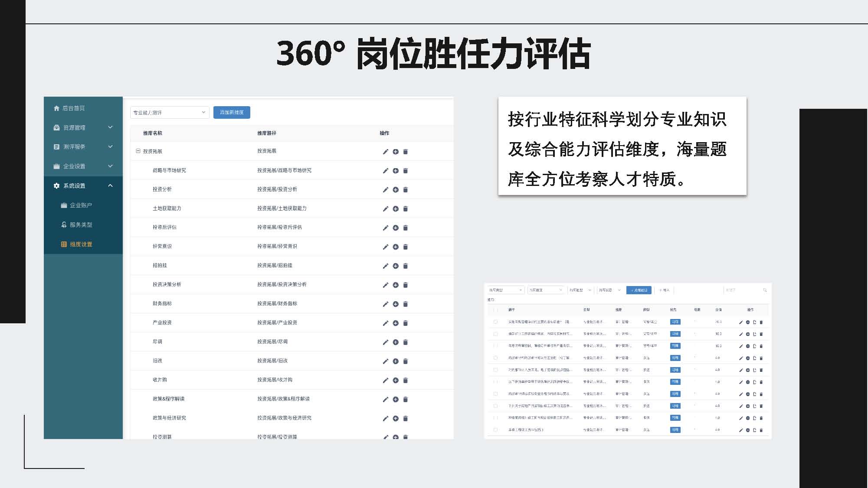The height and width of the screenshot is (488, 868).
Task: Collapse the 投资拓展 tree node
Action: (x=138, y=151)
